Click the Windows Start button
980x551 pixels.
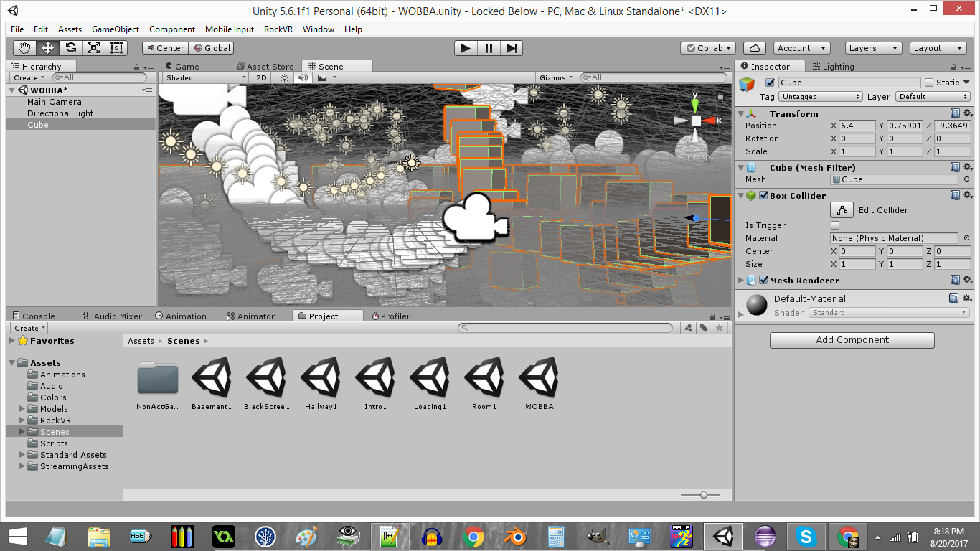pos(18,537)
